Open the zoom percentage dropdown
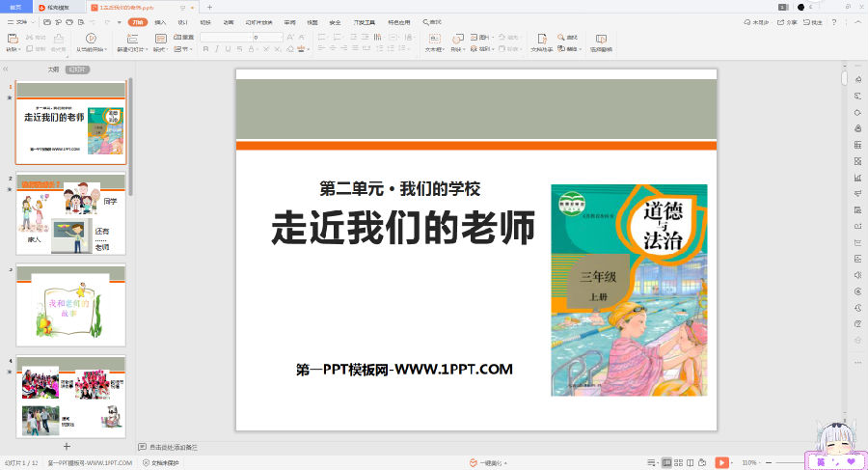The height and width of the screenshot is (470, 868). pos(749,462)
